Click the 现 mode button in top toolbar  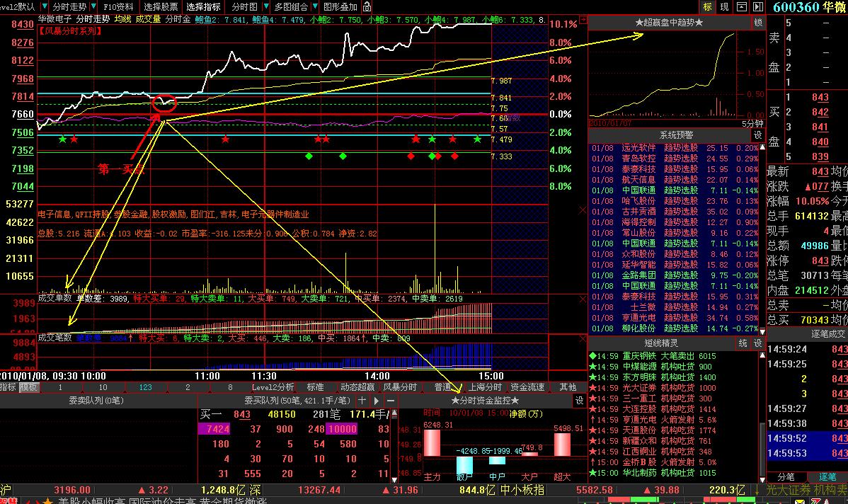724,6
